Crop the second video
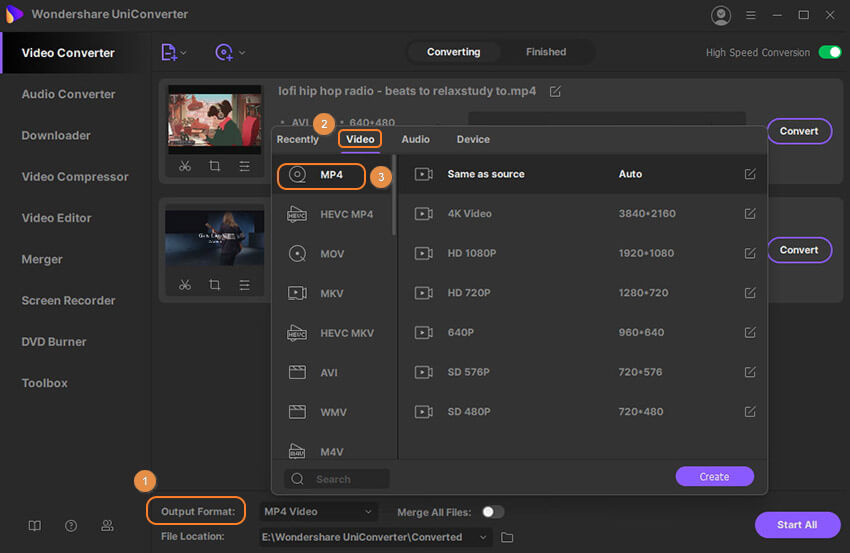The height and width of the screenshot is (553, 850). click(215, 285)
